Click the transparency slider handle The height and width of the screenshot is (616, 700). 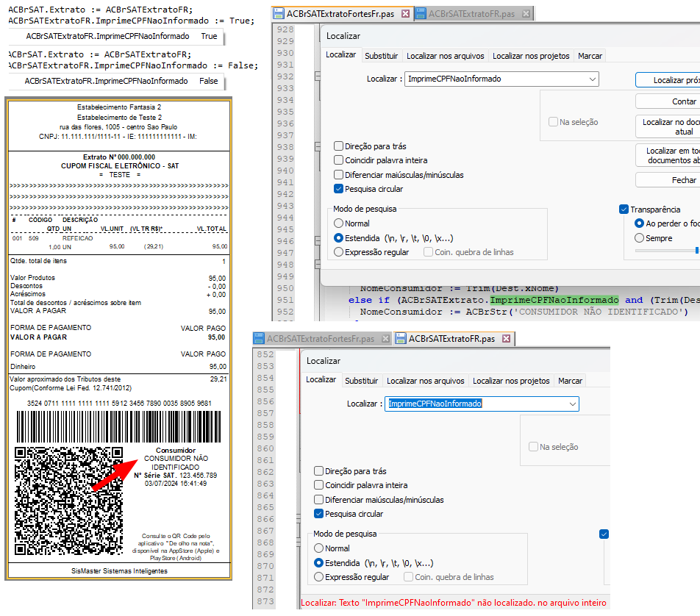click(697, 251)
